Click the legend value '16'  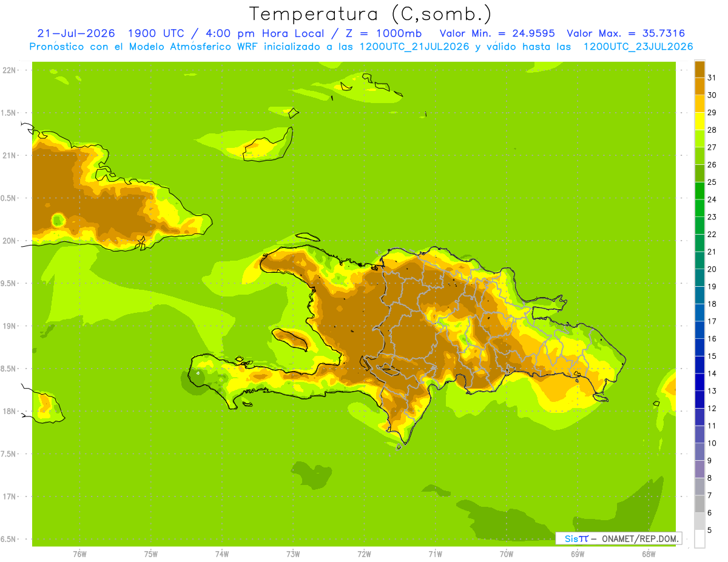(712, 338)
